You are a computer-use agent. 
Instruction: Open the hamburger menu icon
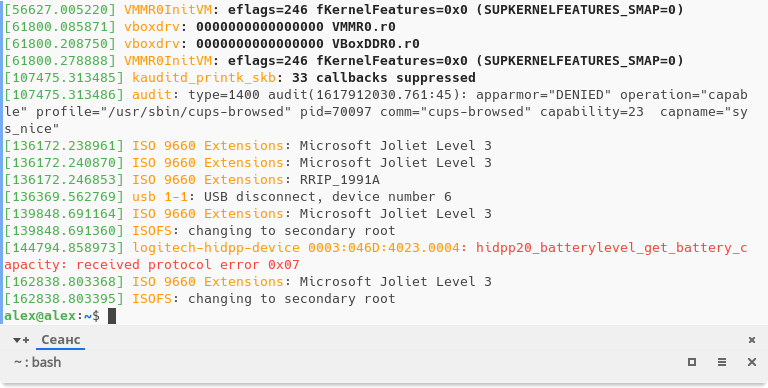[722, 362]
